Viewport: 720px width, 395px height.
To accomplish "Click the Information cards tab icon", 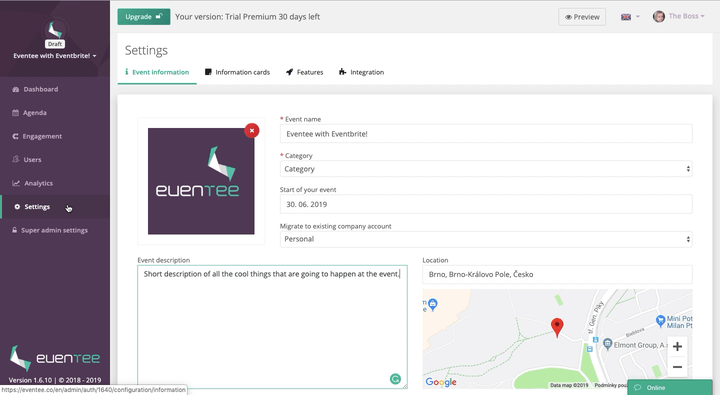I will click(x=208, y=72).
